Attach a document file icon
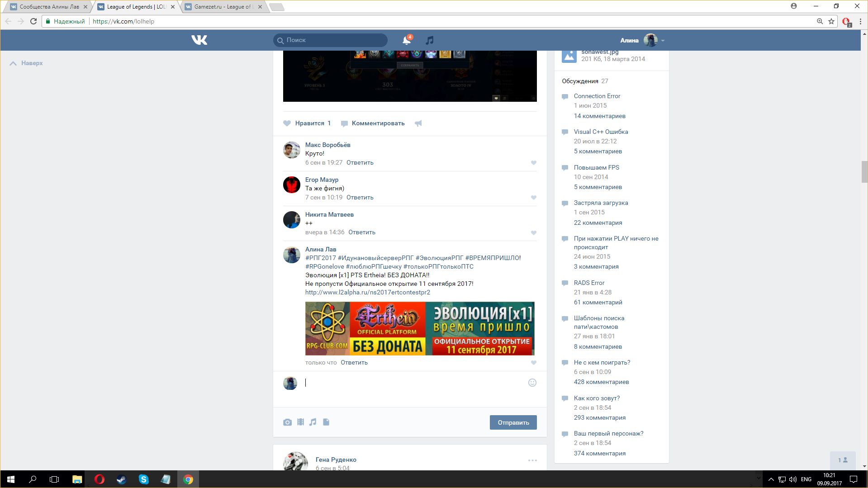The width and height of the screenshot is (868, 488). [326, 422]
